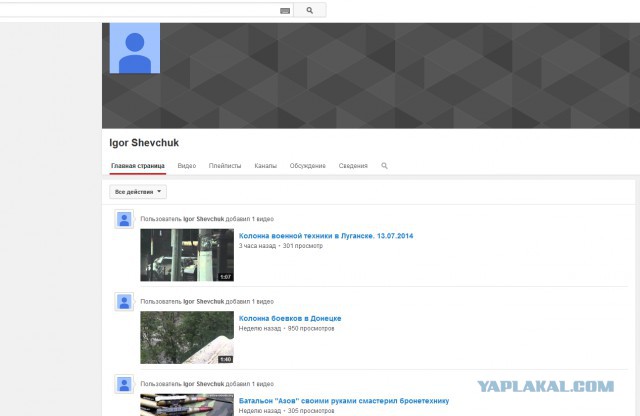Open thumbnail of Батальон Азов video
The height and width of the screenshot is (416, 640).
tap(187, 405)
